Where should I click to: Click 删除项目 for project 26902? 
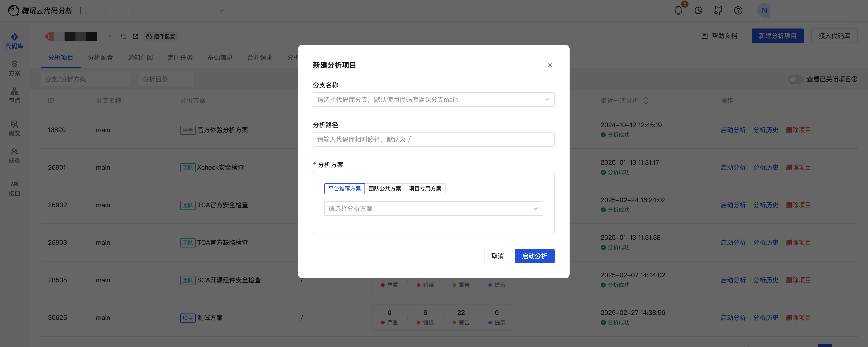click(x=798, y=205)
